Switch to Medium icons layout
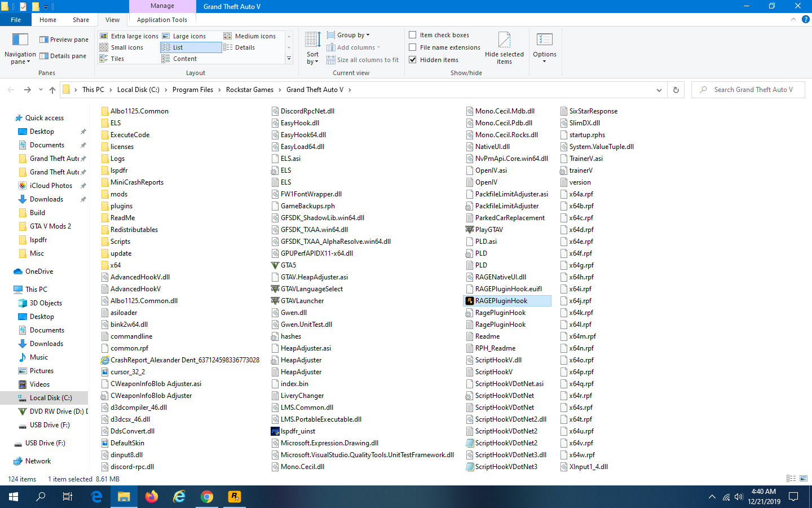The image size is (812, 508). pos(250,36)
